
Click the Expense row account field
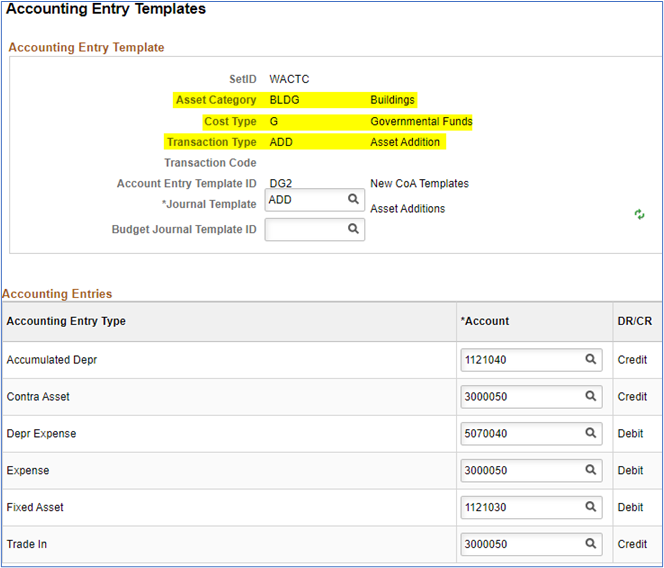tap(520, 471)
